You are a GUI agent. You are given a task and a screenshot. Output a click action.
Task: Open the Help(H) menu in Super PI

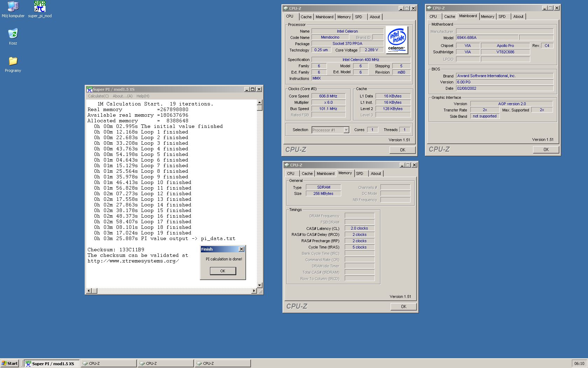[x=143, y=96]
